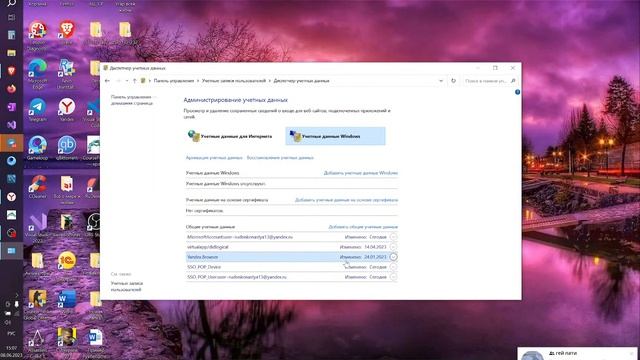The width and height of the screenshot is (640, 360).
Task: Open the OBS Studio desktop shortcut
Action: coord(94,225)
